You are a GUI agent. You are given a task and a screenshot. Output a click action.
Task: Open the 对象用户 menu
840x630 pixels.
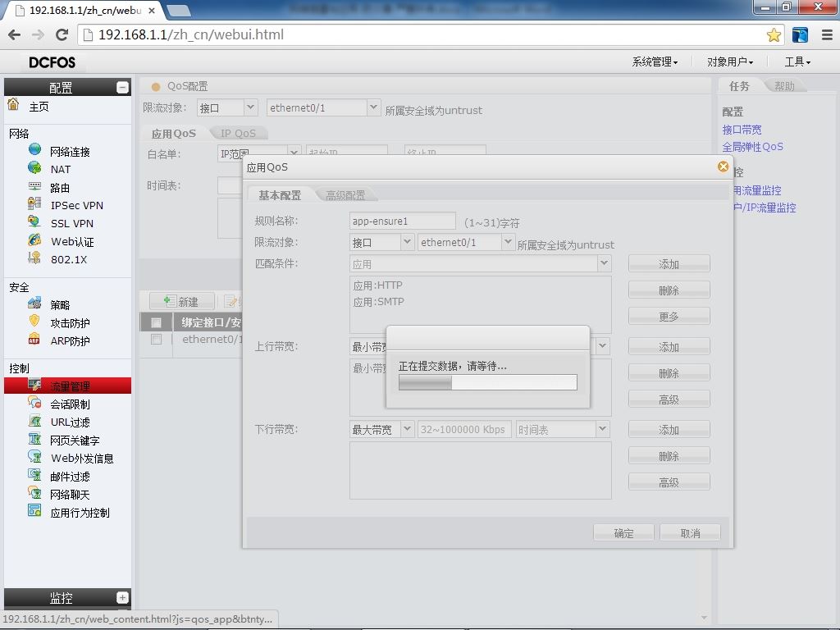tap(729, 62)
